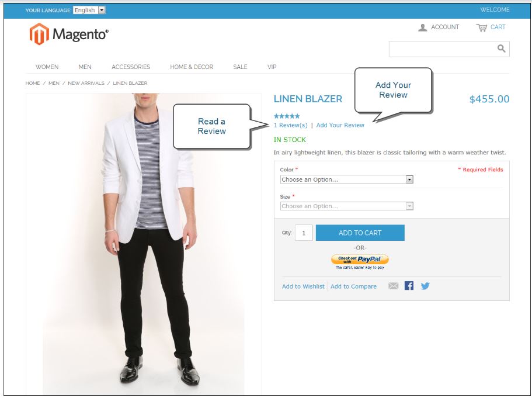The image size is (532, 401).
Task: Share product on Facebook icon
Action: (x=409, y=286)
